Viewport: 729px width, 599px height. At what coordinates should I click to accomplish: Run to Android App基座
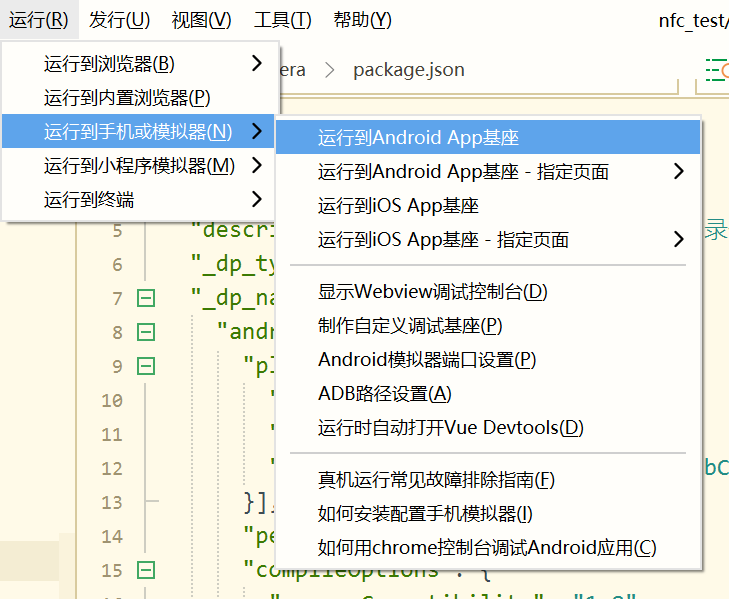(418, 138)
